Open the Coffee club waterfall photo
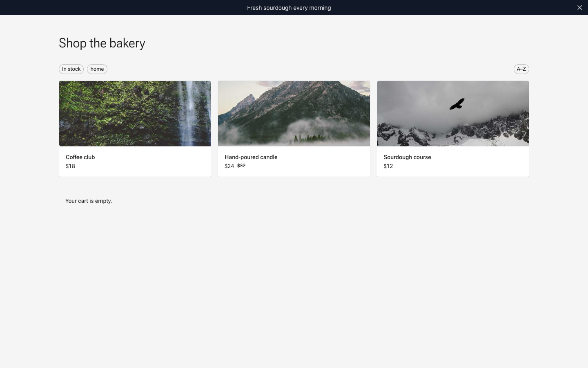The image size is (588, 368). (x=135, y=114)
